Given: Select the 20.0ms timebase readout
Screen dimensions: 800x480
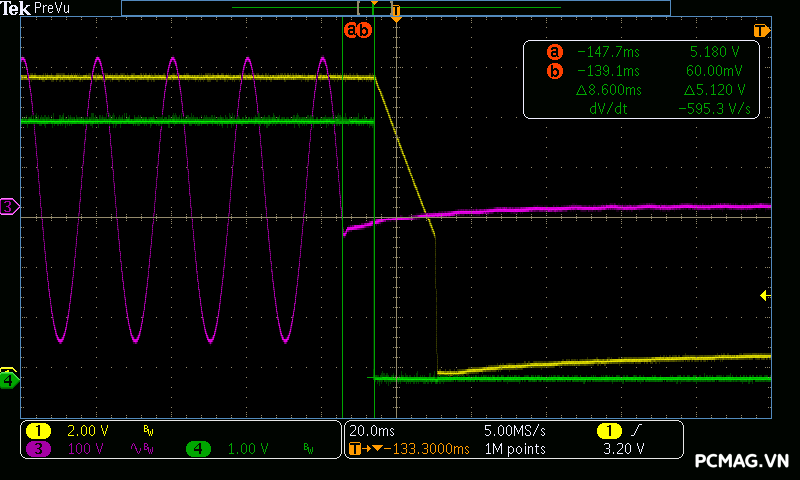Looking at the screenshot, I should 372,430.
